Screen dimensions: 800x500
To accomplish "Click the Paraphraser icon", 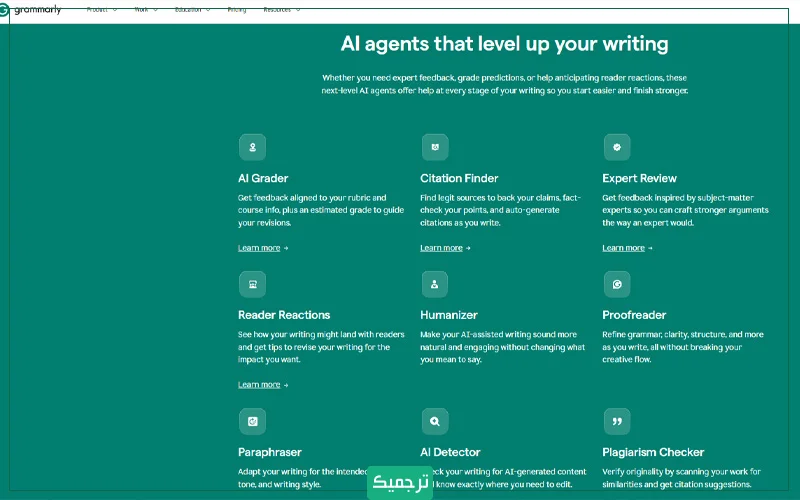I will point(252,421).
